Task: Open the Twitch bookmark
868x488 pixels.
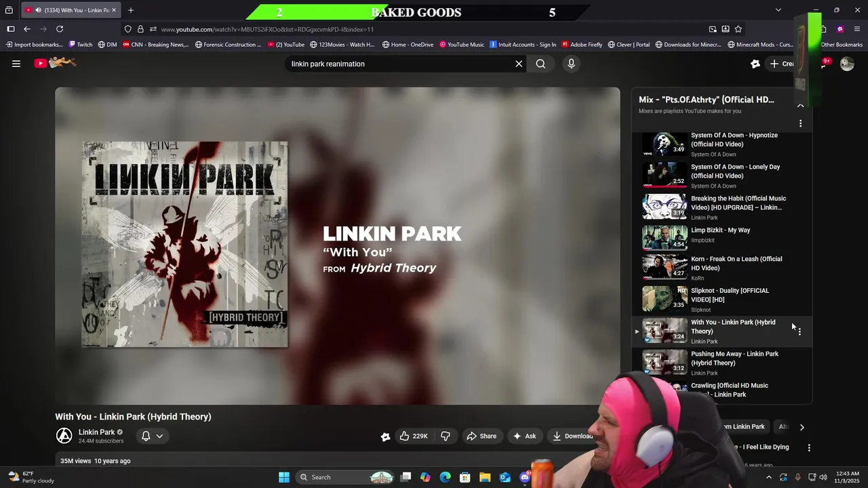Action: [80, 45]
